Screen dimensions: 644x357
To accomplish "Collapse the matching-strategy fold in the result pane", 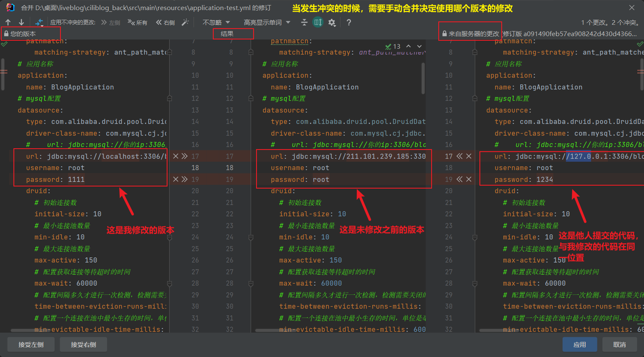I will point(251,52).
